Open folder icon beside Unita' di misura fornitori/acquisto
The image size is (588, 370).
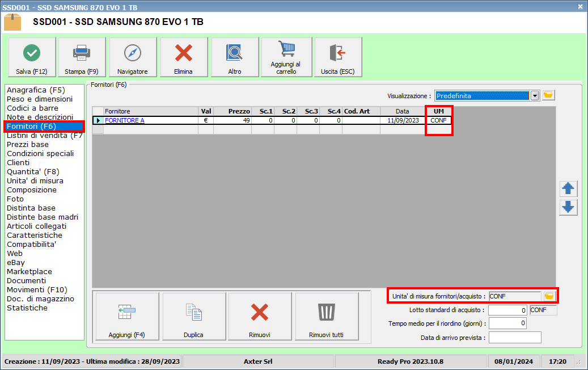pos(549,296)
